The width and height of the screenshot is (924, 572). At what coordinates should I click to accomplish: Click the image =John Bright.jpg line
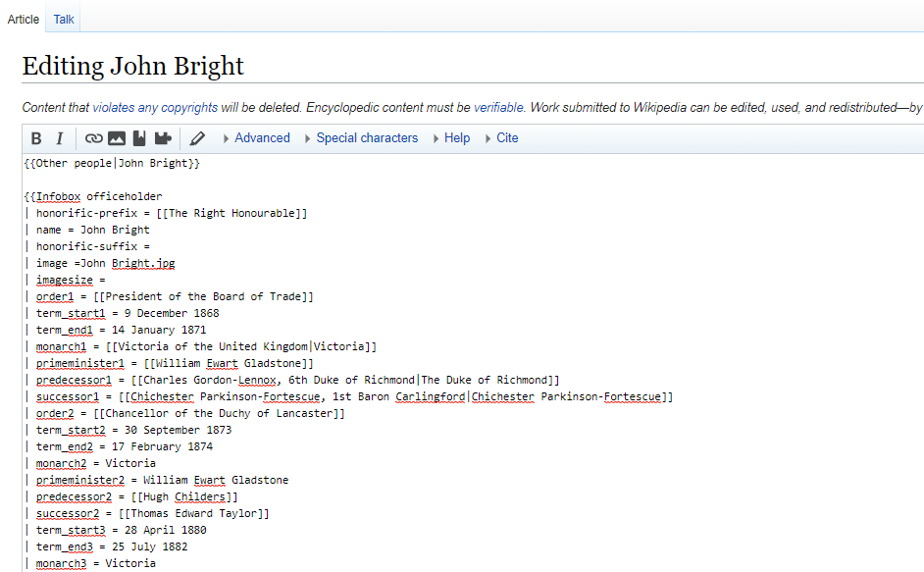100,263
